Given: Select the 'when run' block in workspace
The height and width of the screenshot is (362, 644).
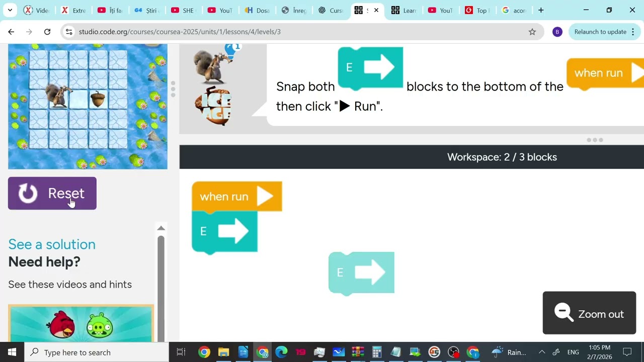Looking at the screenshot, I should pyautogui.click(x=237, y=196).
